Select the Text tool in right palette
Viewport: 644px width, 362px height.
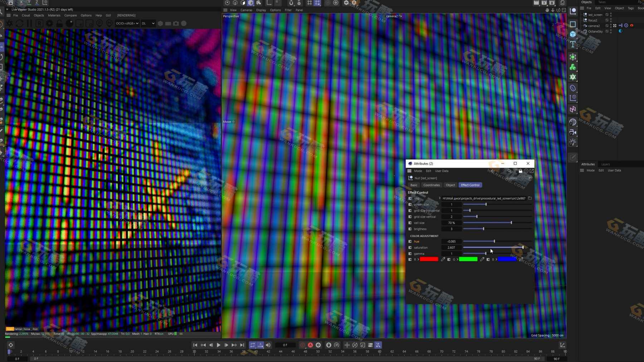tap(573, 44)
